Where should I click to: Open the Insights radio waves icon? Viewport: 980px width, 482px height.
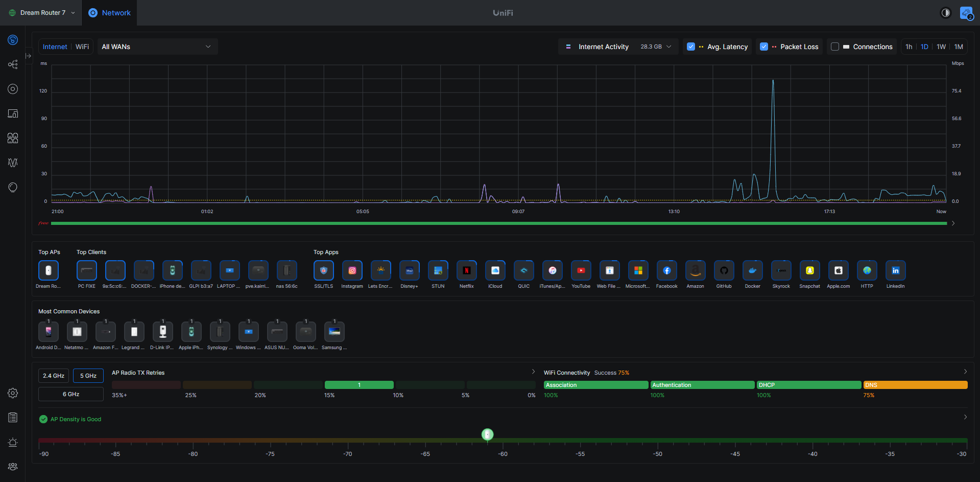coord(13,162)
